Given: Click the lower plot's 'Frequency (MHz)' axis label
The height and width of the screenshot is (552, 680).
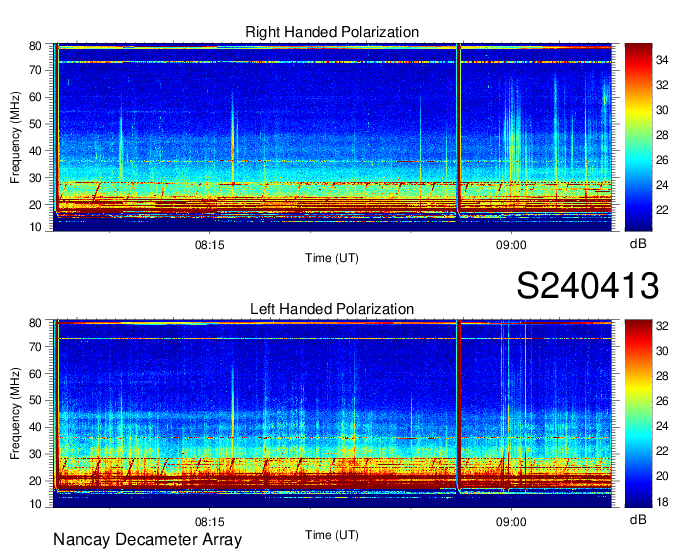Looking at the screenshot, I should point(15,414).
